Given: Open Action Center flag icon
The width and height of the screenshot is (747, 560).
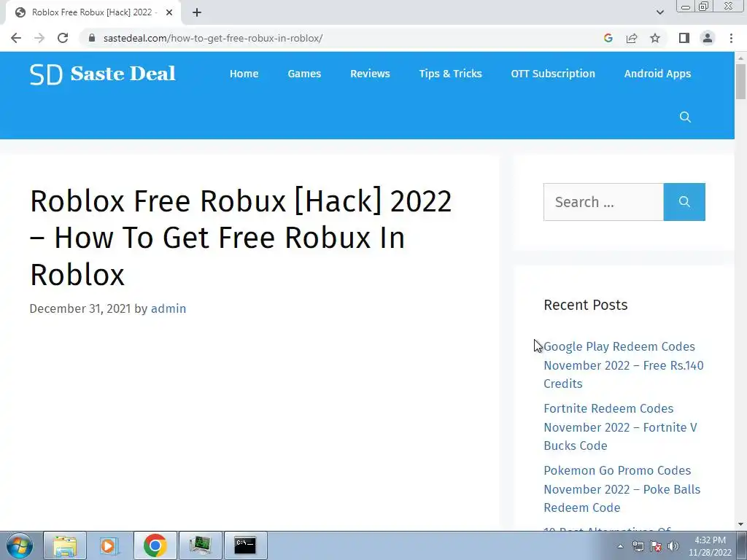Looking at the screenshot, I should click(x=656, y=546).
